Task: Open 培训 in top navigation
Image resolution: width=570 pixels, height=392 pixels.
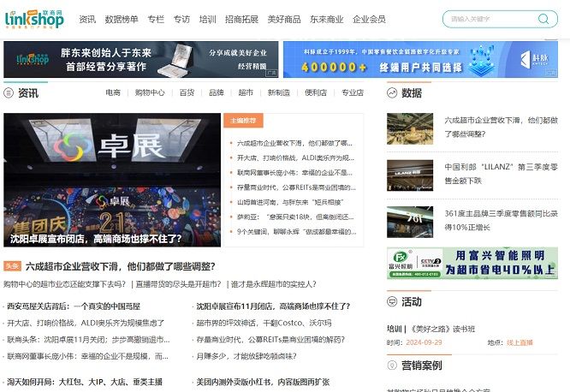Action: click(x=208, y=20)
